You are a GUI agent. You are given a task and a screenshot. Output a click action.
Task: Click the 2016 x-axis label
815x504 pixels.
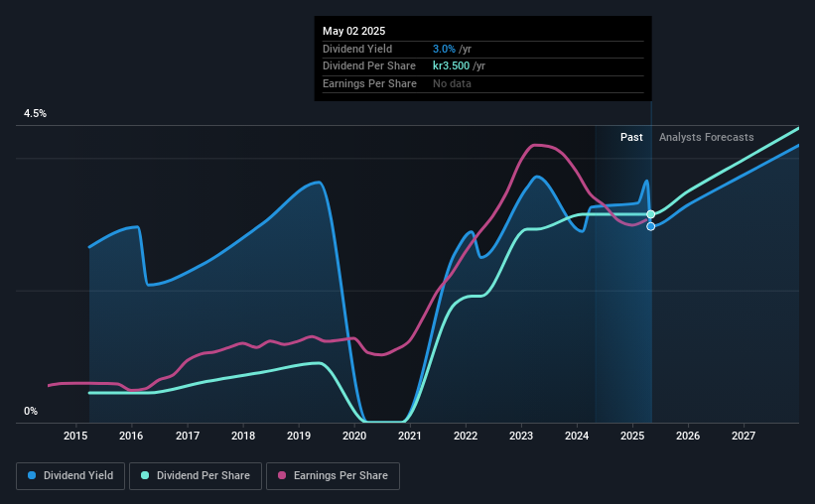point(131,436)
